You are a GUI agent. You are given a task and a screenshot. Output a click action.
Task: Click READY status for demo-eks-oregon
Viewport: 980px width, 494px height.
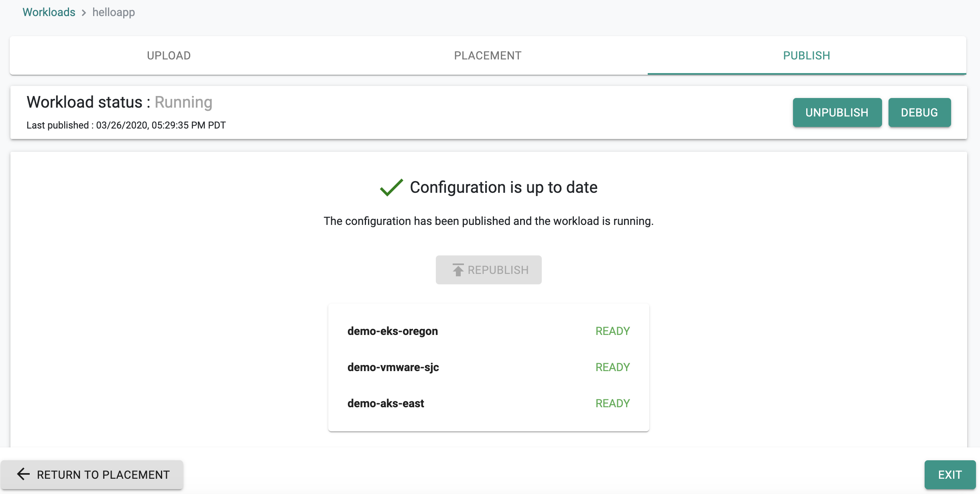612,331
